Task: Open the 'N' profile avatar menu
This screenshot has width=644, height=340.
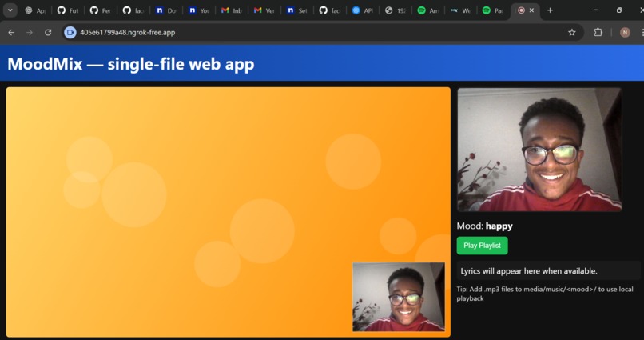Action: (625, 33)
